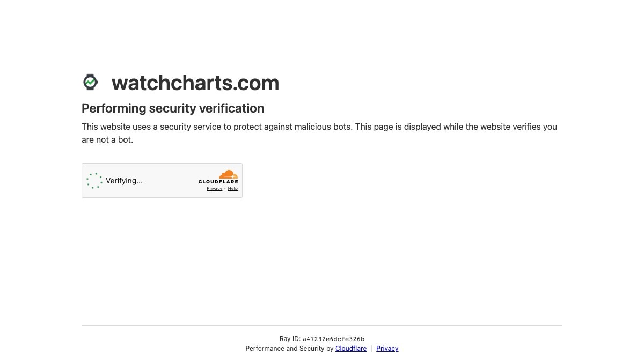Click the "are not a bot." text line
Viewport: 644px width, 362px height.
point(107,139)
